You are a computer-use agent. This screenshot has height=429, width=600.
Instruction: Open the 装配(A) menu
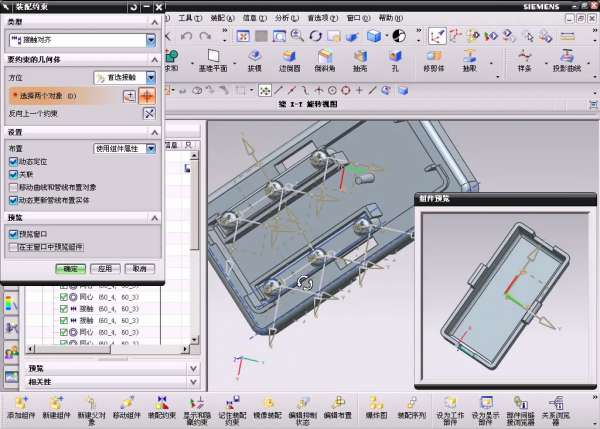click(x=222, y=18)
